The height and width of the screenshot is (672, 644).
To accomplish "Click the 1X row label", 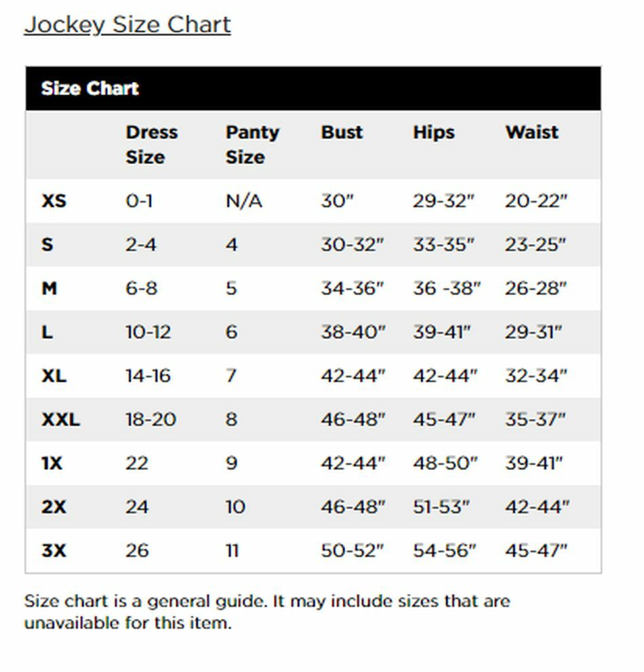I will click(x=52, y=463).
